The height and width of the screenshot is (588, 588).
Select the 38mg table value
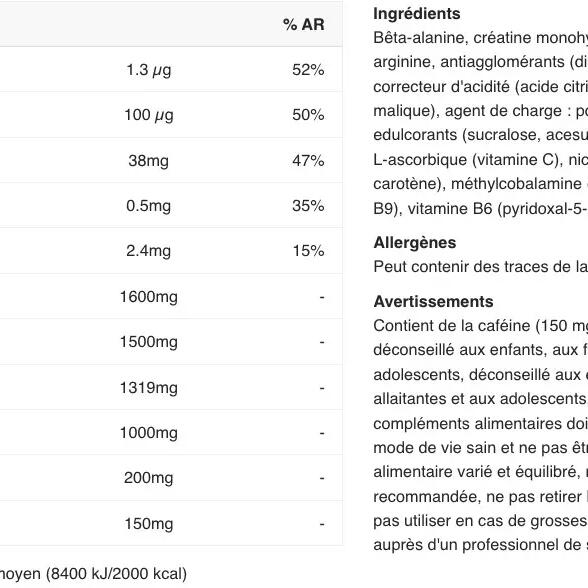pos(148,161)
